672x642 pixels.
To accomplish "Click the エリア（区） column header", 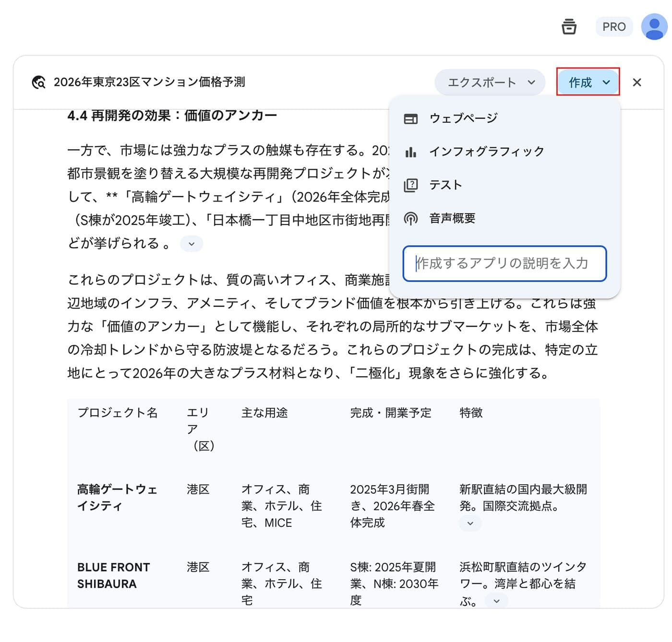I will [201, 429].
